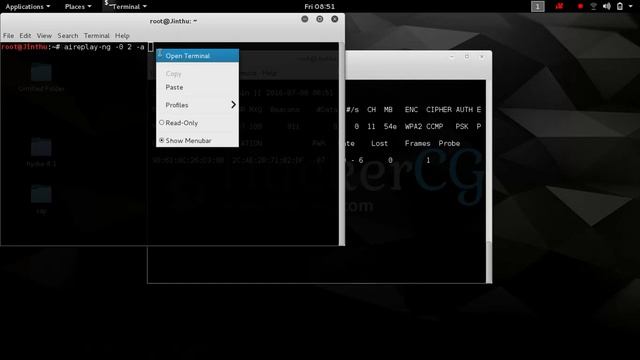Click the root@Jinthu title bar text

pos(173,21)
